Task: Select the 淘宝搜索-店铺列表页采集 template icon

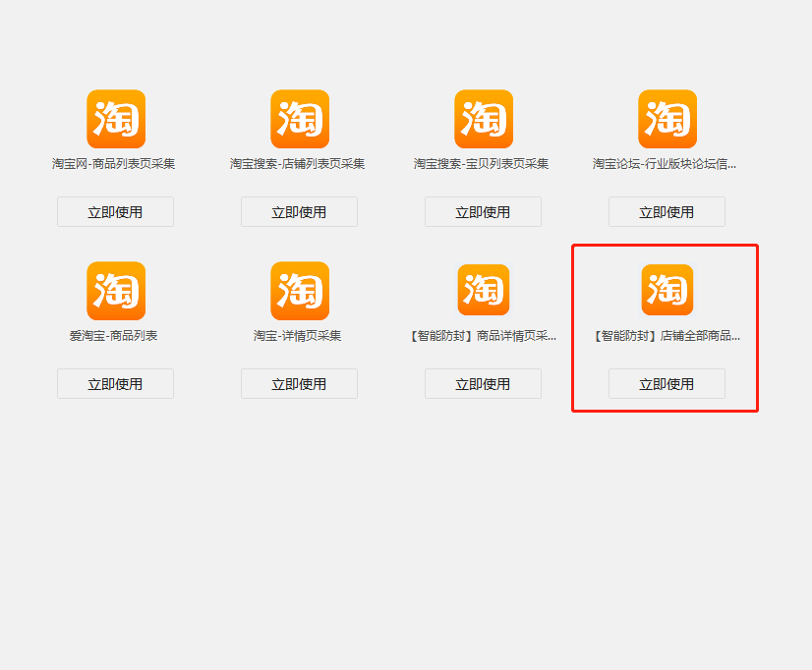Action: click(300, 119)
